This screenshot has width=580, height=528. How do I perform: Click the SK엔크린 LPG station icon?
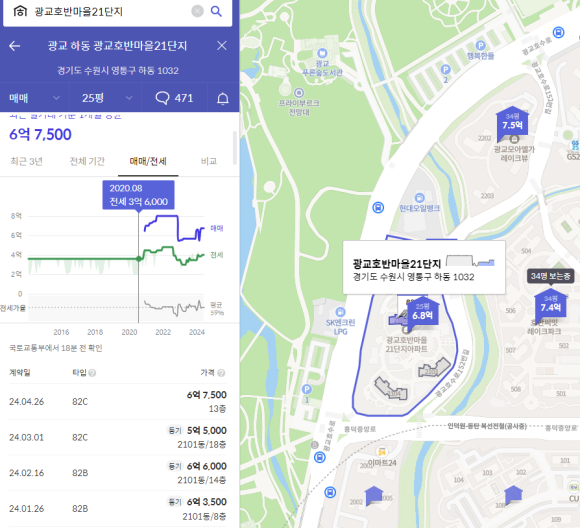(x=340, y=312)
